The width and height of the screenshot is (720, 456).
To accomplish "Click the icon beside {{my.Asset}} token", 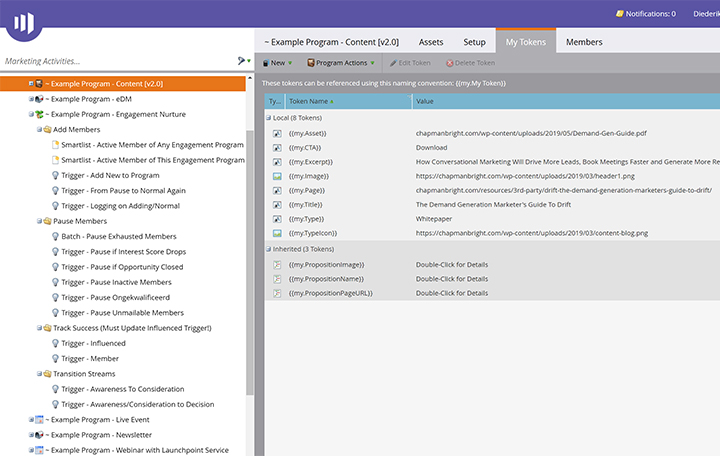I will point(277,134).
